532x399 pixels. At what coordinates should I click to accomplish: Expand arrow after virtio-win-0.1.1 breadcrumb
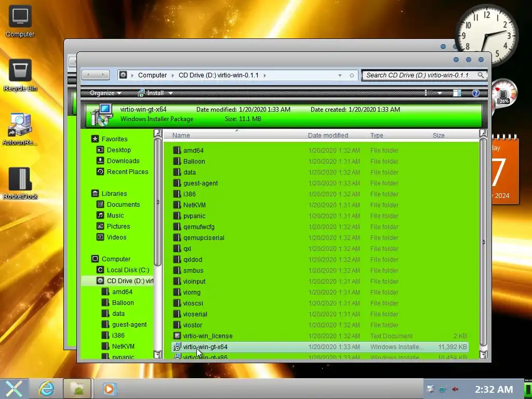click(264, 75)
